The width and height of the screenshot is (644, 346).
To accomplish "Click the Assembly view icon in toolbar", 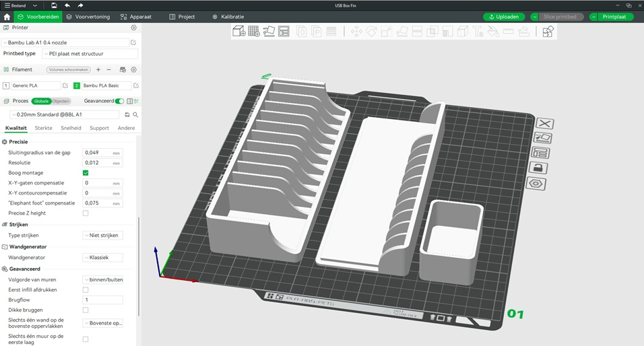I will pos(548,31).
